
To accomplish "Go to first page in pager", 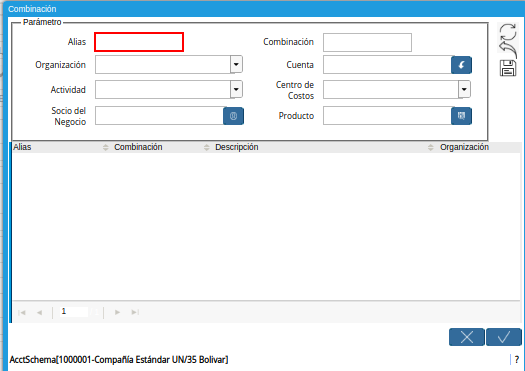I will point(22,312).
